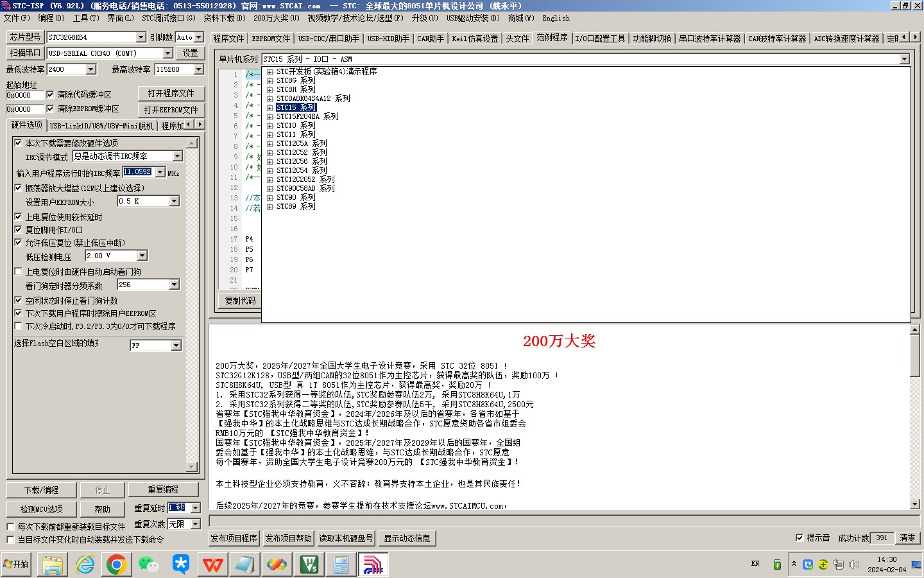Switch to EEPROM文件 tab
Screen dimensions: 924x578
coord(271,39)
